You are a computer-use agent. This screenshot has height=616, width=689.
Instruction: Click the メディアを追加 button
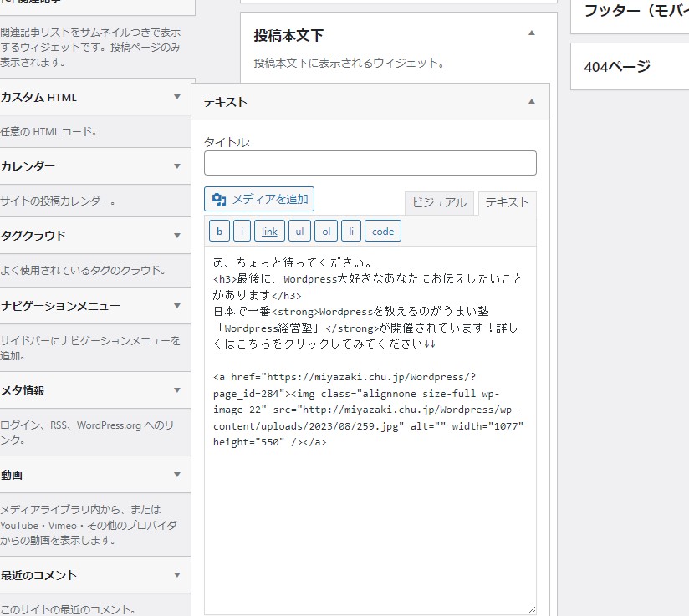point(259,199)
